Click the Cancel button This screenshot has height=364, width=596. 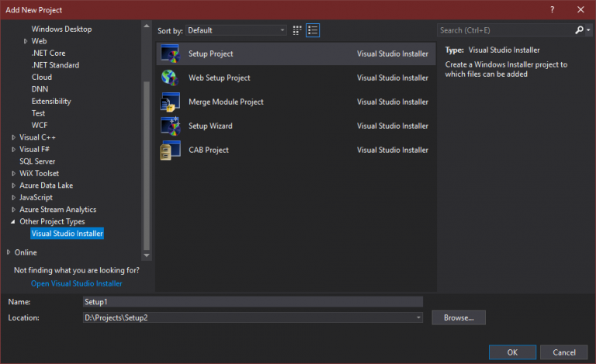564,352
